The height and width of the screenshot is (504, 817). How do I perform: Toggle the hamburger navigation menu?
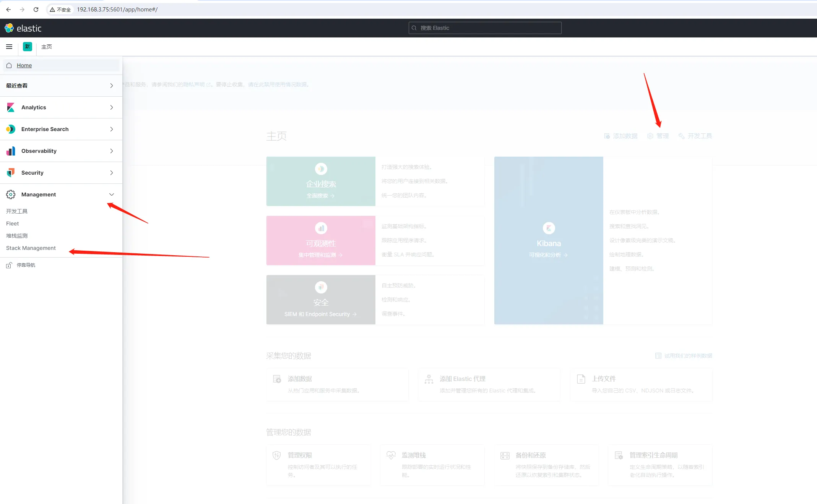[9, 47]
